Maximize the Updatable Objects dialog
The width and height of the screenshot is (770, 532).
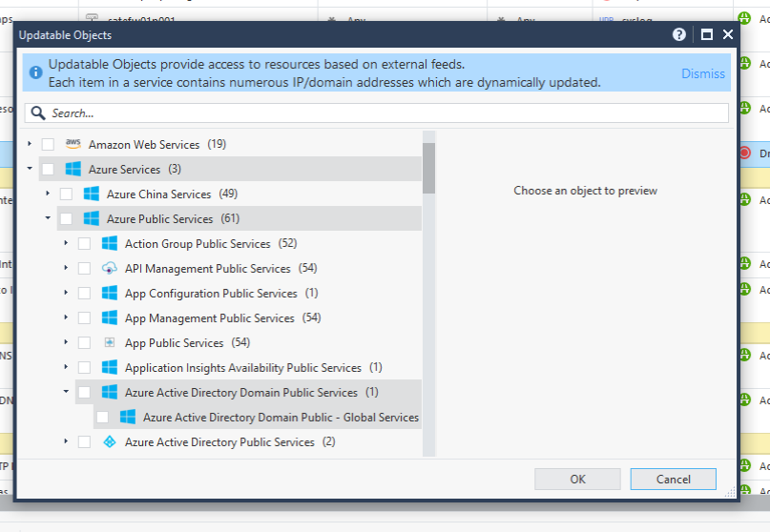coord(707,34)
